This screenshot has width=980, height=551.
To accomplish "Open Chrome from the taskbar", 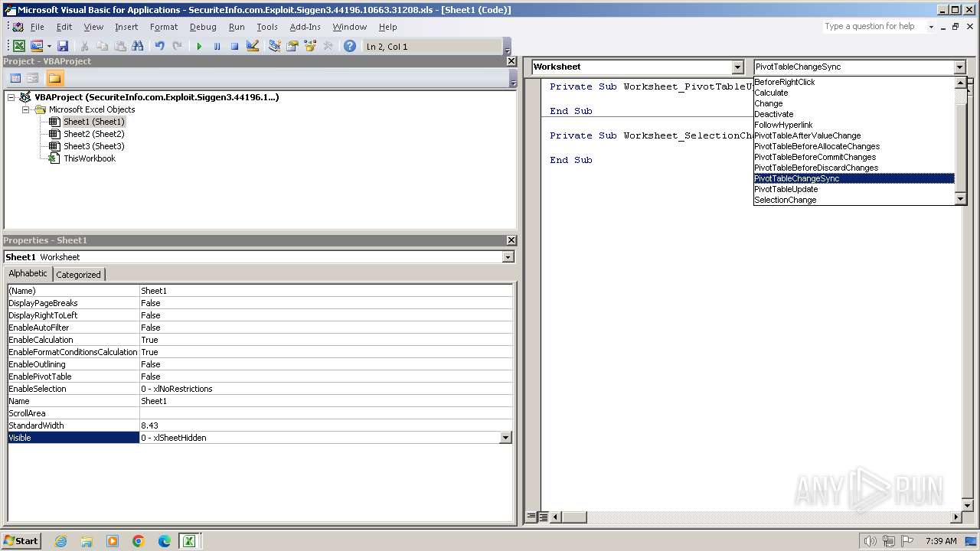I will [139, 541].
